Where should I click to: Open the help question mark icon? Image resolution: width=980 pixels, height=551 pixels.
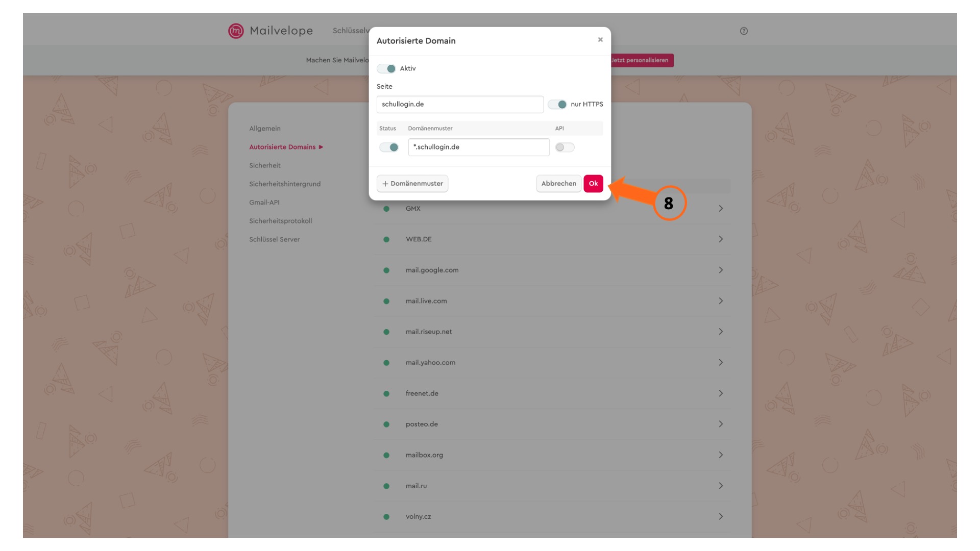tap(744, 31)
